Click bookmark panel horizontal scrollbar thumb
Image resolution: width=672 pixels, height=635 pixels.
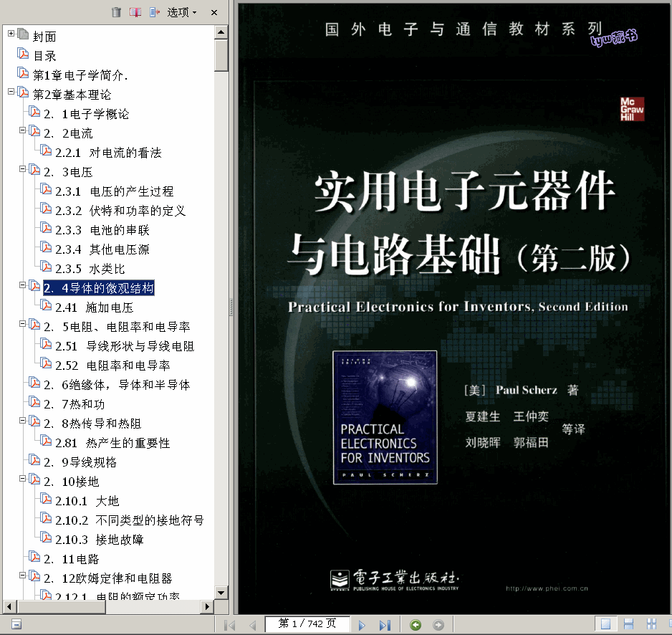(x=62, y=606)
